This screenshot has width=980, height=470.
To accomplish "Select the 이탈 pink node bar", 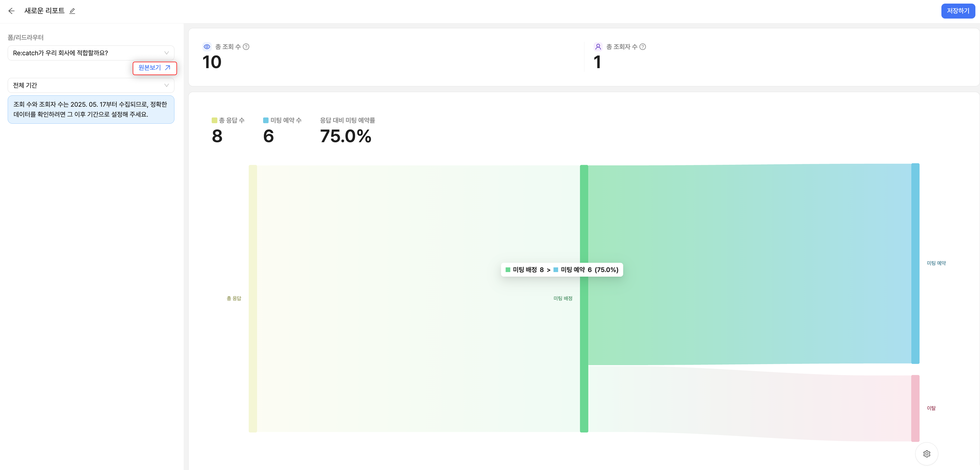I will (x=915, y=408).
